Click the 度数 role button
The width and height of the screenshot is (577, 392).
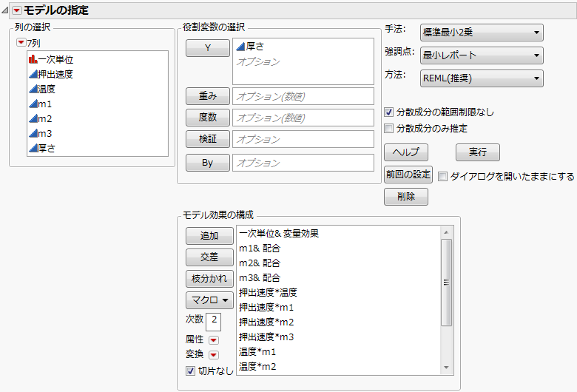208,118
